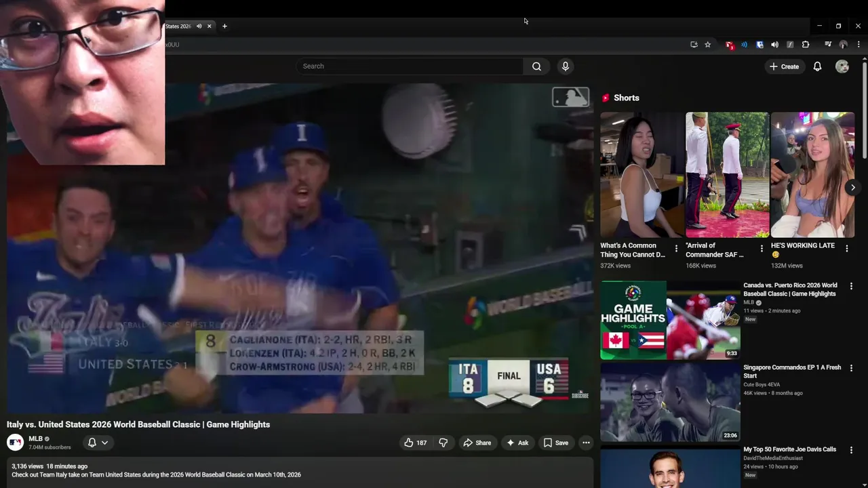Open the red extension with badge 3

coord(730,45)
